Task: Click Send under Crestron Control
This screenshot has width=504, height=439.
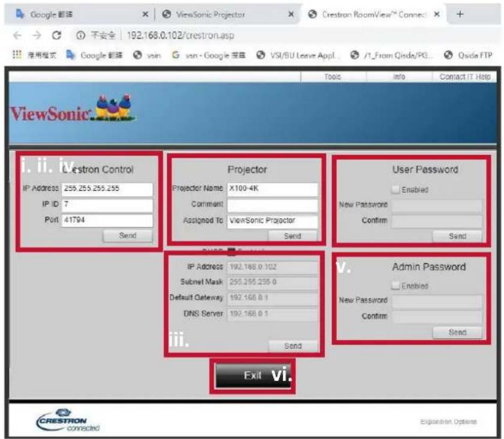Action: click(128, 236)
